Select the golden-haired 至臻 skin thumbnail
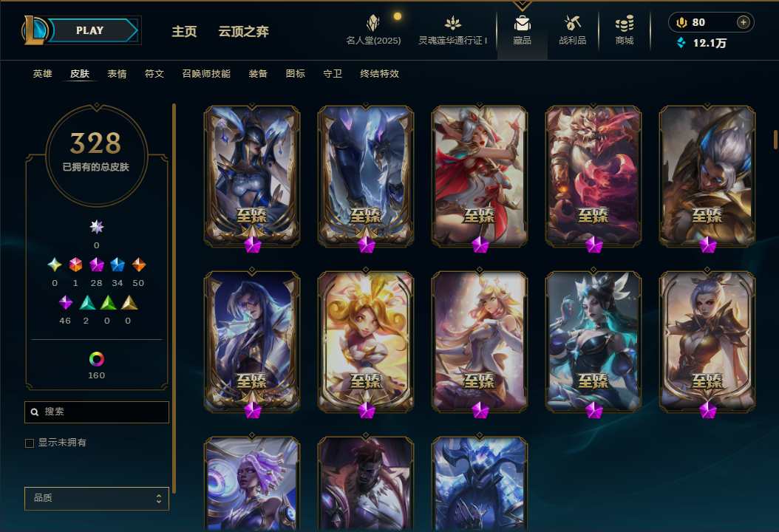779x532 pixels. [x=366, y=342]
